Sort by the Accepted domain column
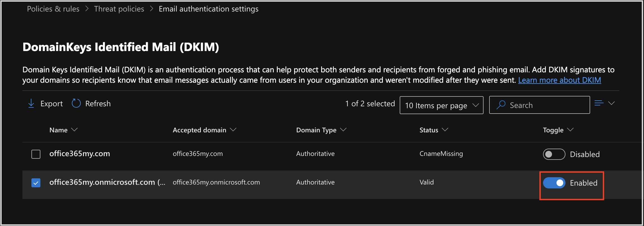The height and width of the screenshot is (226, 644). coord(204,130)
